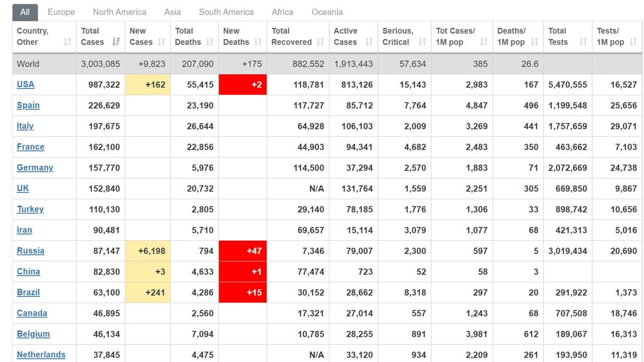Click Russia new deaths cell +47

pyautogui.click(x=243, y=251)
